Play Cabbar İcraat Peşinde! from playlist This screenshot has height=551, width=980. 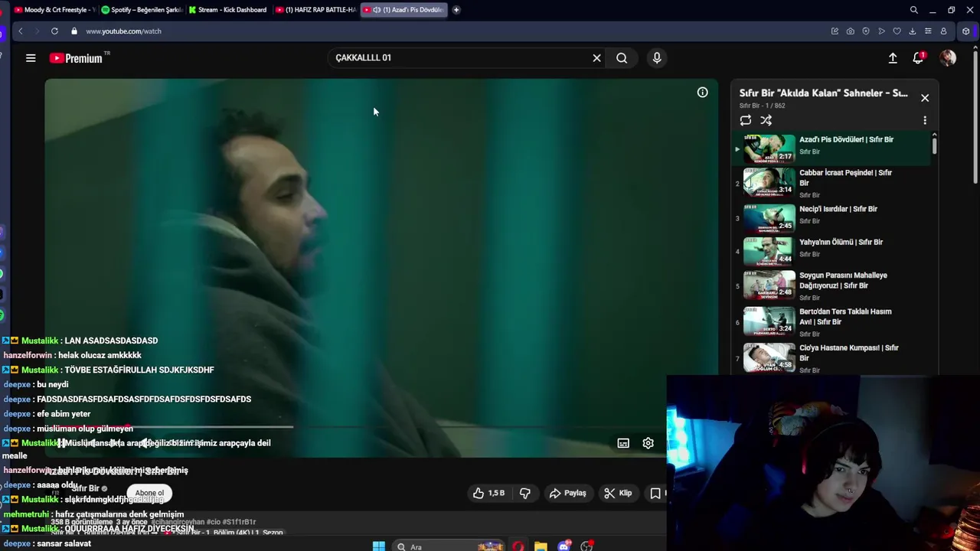pyautogui.click(x=845, y=178)
